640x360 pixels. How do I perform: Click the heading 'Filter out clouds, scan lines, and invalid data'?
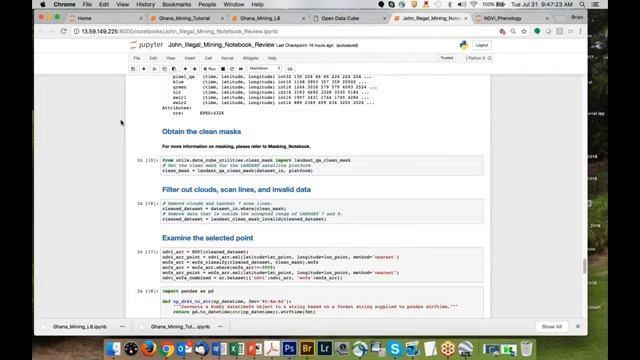point(236,189)
